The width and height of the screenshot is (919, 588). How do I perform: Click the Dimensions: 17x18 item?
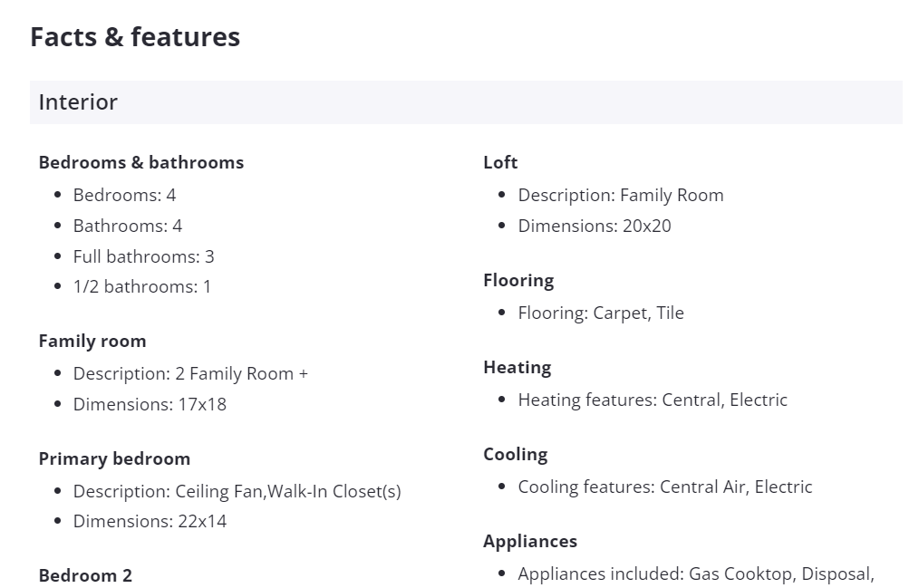[150, 404]
